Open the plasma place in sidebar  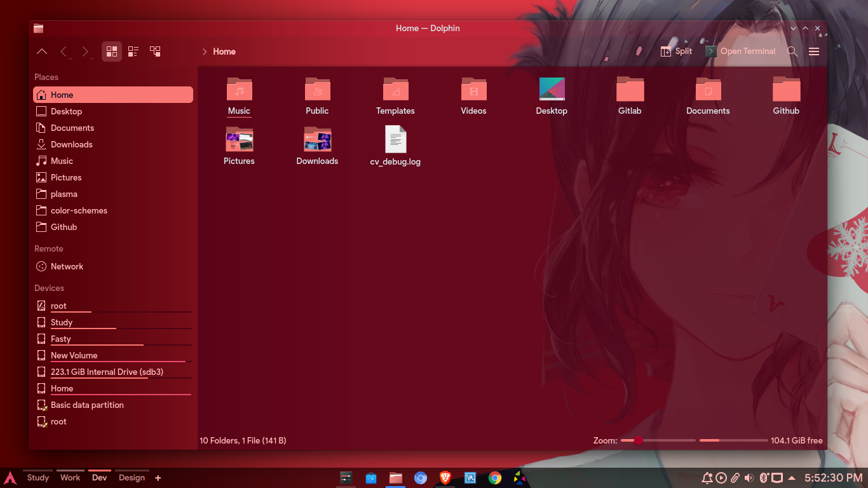click(113, 194)
